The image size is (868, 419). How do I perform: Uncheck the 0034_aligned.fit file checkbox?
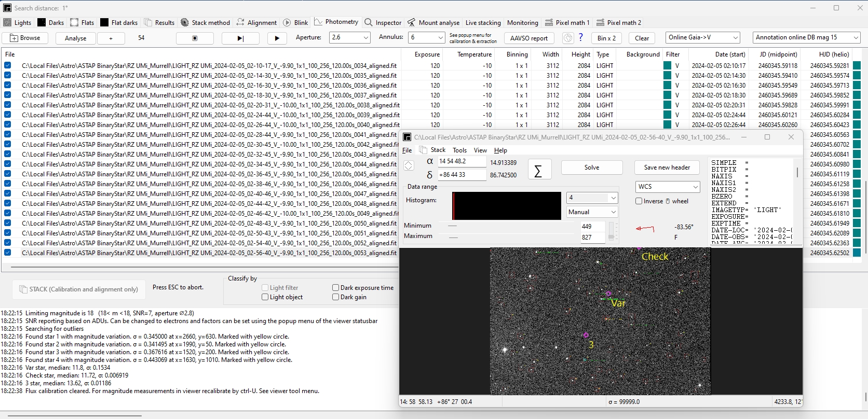pyautogui.click(x=8, y=65)
